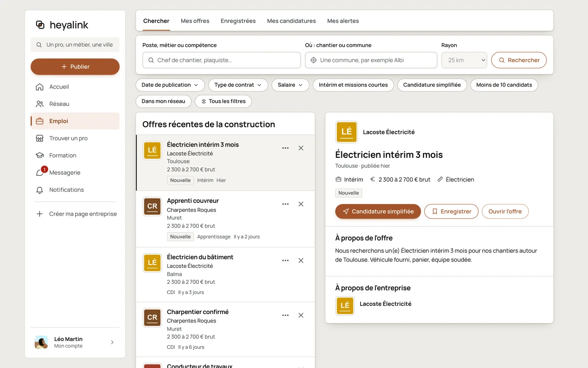Image resolution: width=588 pixels, height=368 pixels.
Task: Open the Type de contrat dropdown
Action: coord(238,85)
